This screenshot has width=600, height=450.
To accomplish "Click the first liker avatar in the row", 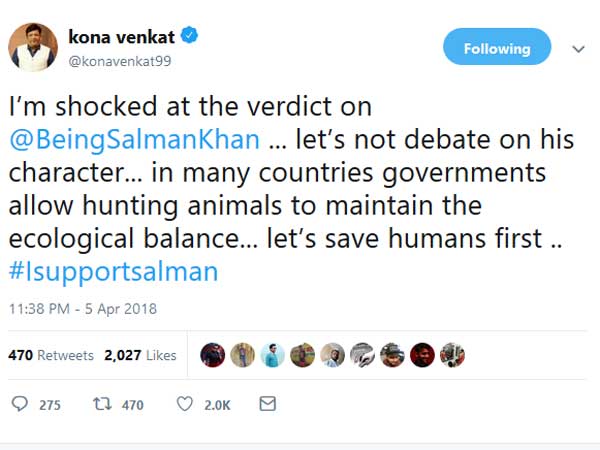I will [212, 355].
